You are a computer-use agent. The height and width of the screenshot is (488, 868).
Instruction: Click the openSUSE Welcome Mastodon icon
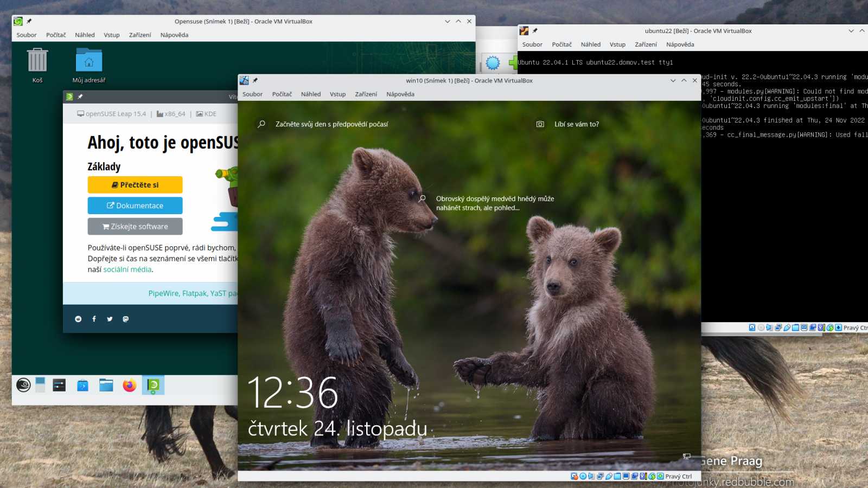(x=125, y=319)
